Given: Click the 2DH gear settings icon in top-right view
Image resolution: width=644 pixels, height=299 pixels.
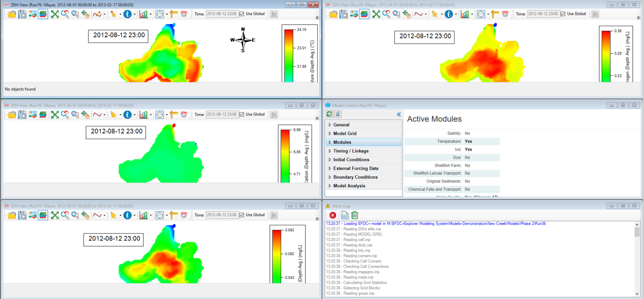Looking at the screenshot, I should click(505, 14).
